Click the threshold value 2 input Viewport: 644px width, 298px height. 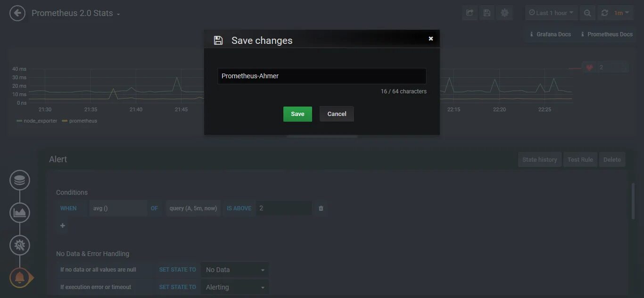284,208
